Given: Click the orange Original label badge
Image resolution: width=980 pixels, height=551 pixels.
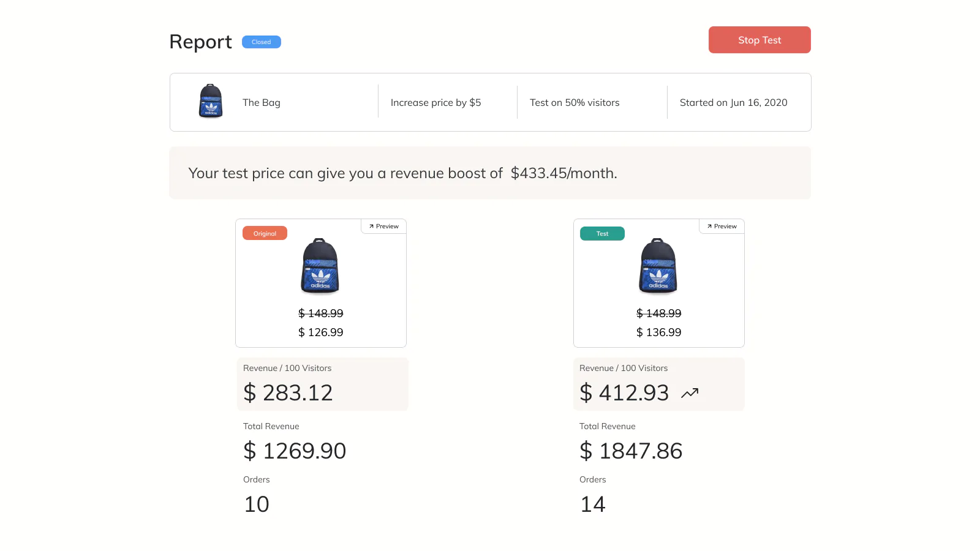Looking at the screenshot, I should [265, 233].
